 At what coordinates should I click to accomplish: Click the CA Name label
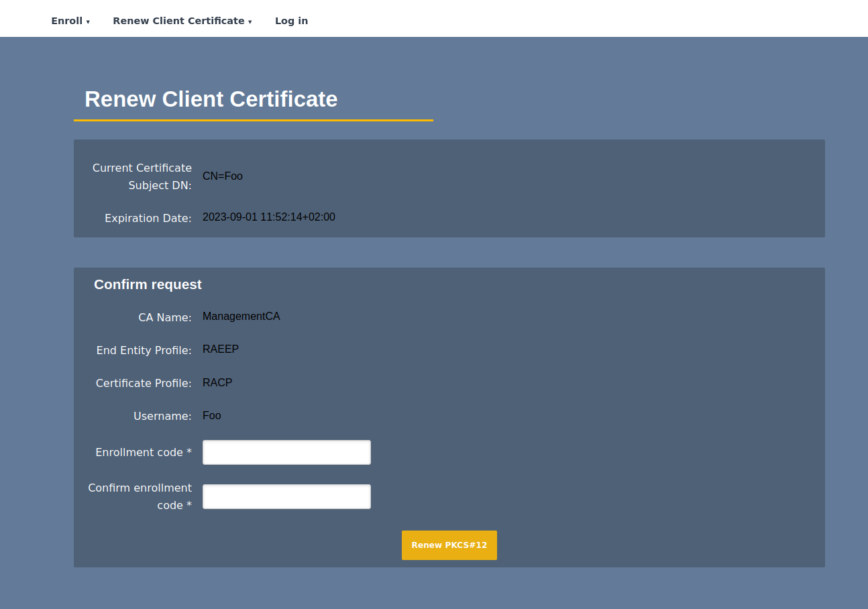(x=165, y=317)
